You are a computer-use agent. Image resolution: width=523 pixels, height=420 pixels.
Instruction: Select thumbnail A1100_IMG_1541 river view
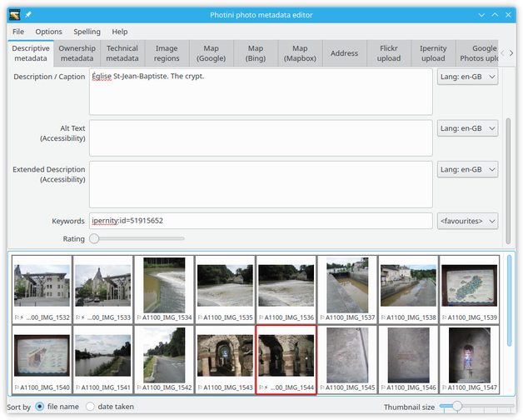103,359
